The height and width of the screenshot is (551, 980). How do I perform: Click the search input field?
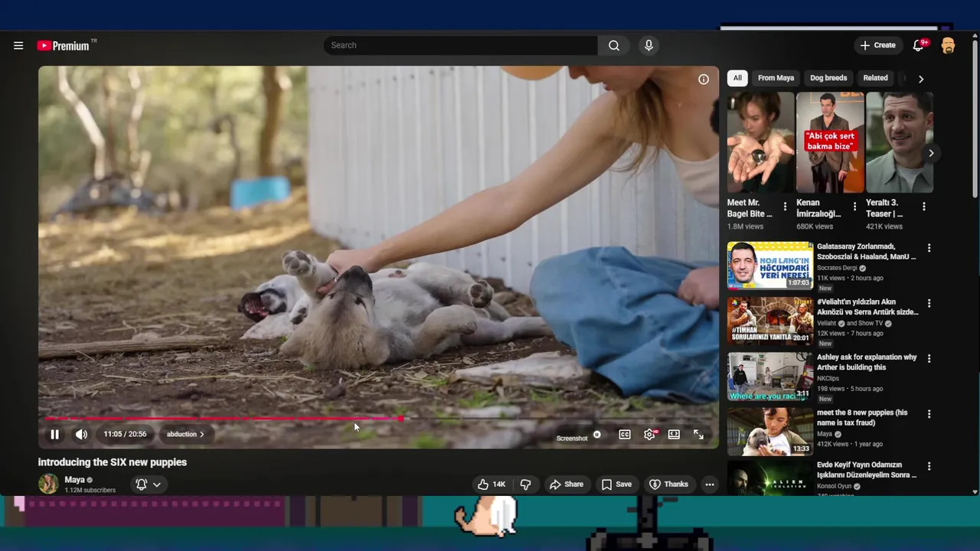tap(461, 45)
